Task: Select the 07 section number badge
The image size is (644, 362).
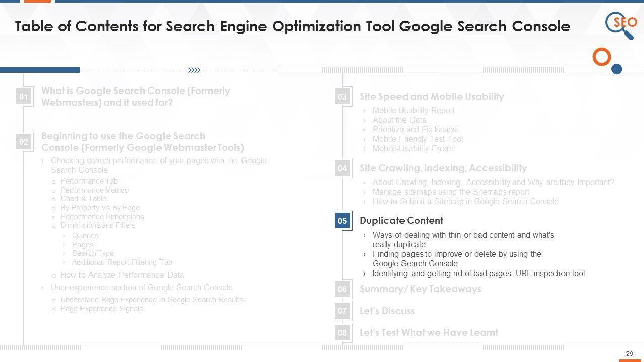Action: 342,311
